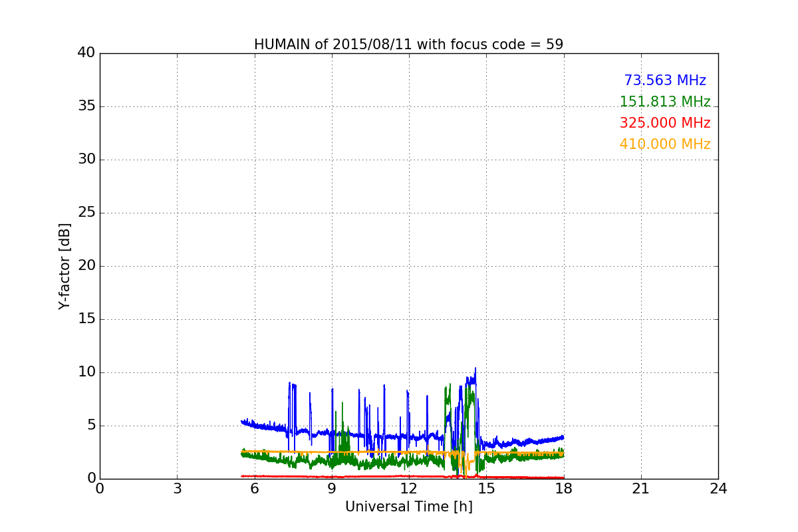Image resolution: width=798 pixels, height=532 pixels.
Task: Click the plot title mentioning HUMAIN 2015/08/11
Action: pyautogui.click(x=408, y=45)
